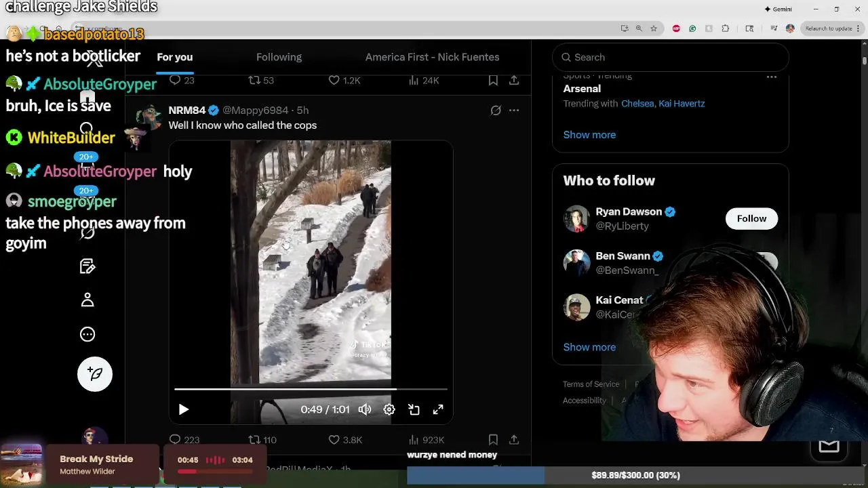This screenshot has width=868, height=488.
Task: Open Ben Swann's profile
Action: click(623, 256)
